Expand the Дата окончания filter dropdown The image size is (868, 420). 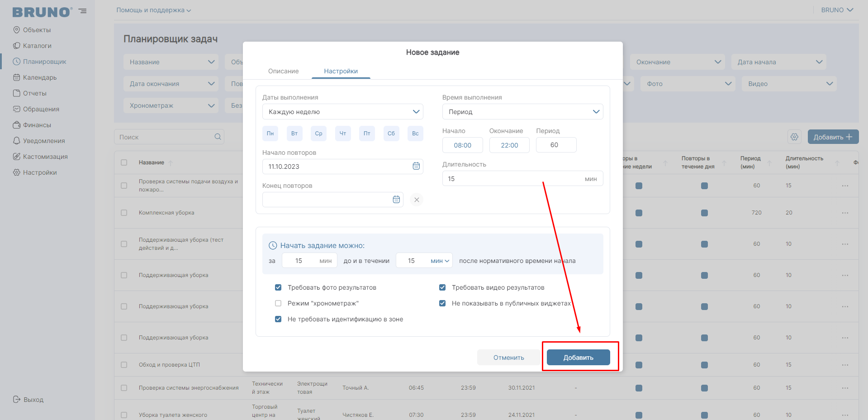[x=171, y=84]
